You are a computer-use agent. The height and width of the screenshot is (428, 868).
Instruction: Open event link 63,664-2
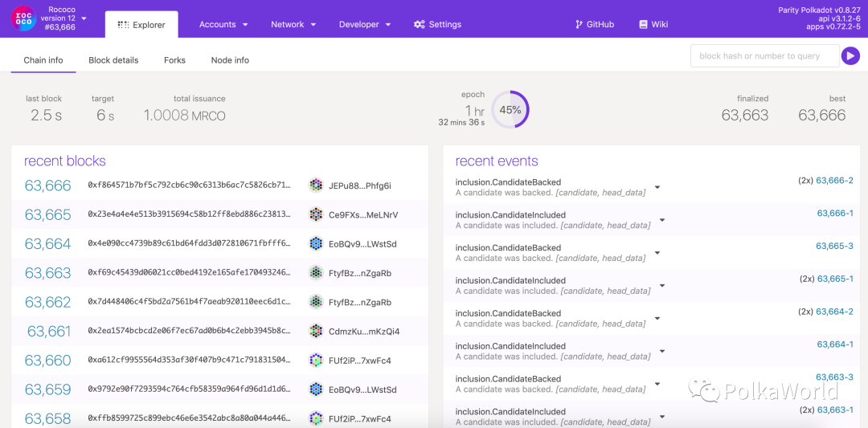[835, 312]
